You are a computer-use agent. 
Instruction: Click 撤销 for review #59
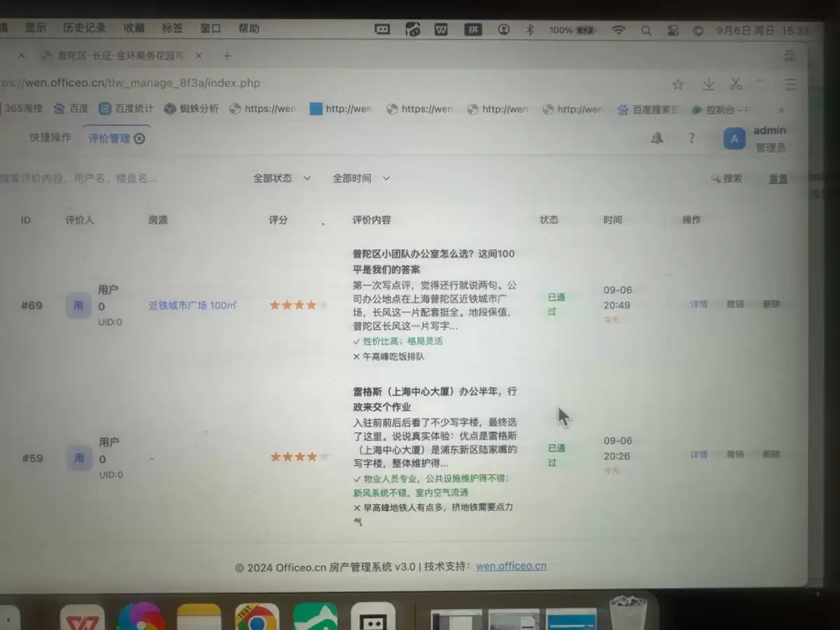[x=735, y=454]
